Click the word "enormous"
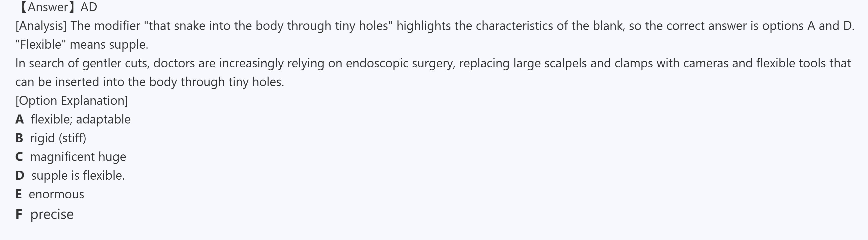The image size is (868, 240). click(56, 194)
